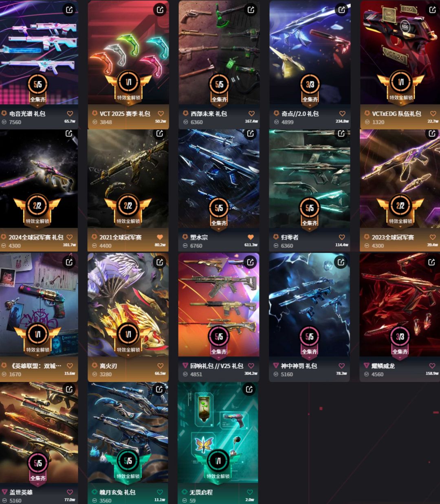Viewport: 440px width, 504px height.
Task: Unfavorite the 塑水宗 bundle heart
Action: tap(251, 237)
